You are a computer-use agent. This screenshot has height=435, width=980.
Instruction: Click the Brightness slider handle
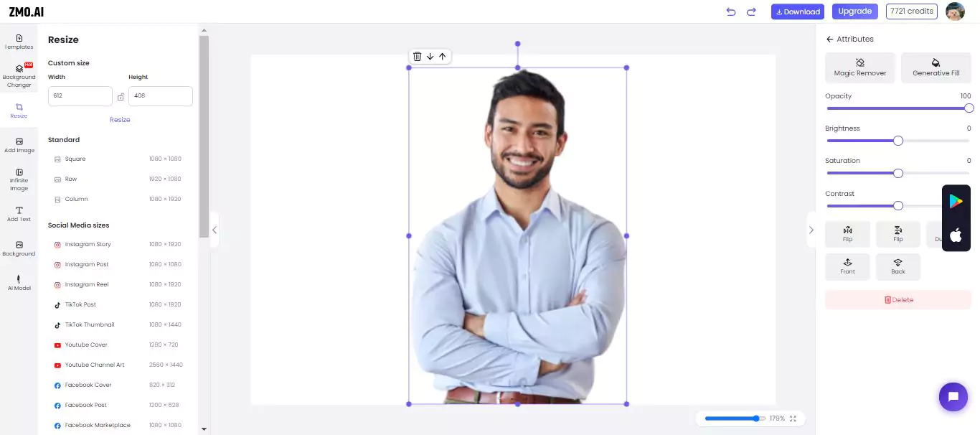[x=897, y=141]
